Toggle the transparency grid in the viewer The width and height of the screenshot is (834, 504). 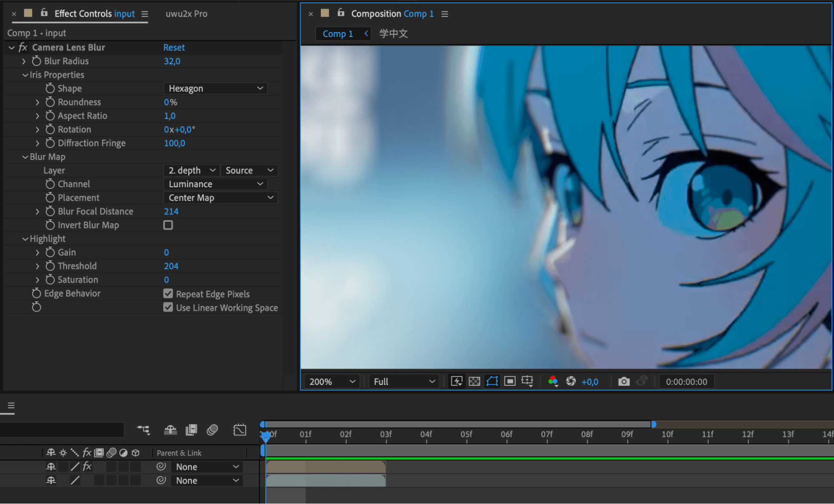point(474,381)
